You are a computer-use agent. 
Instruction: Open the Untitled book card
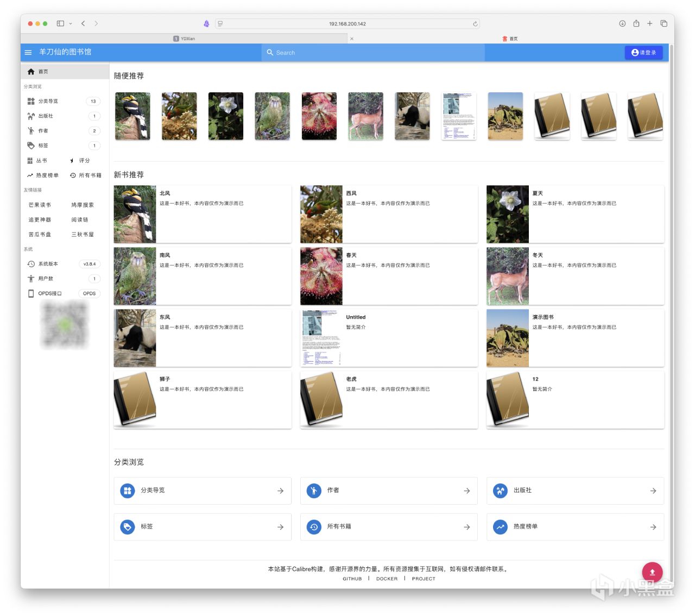click(x=389, y=338)
